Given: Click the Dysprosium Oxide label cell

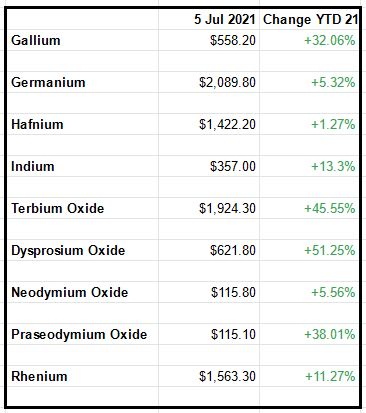Looking at the screenshot, I should 83,250.
